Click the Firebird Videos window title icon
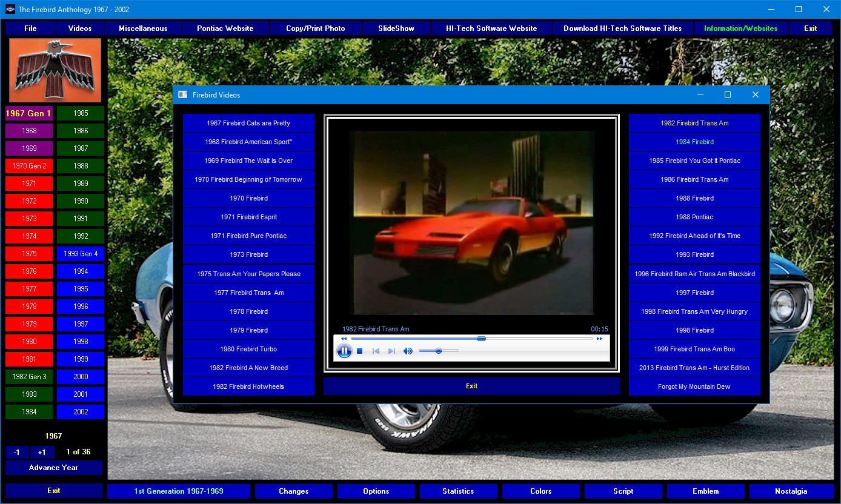Screen dimensions: 841x504 (x=182, y=94)
